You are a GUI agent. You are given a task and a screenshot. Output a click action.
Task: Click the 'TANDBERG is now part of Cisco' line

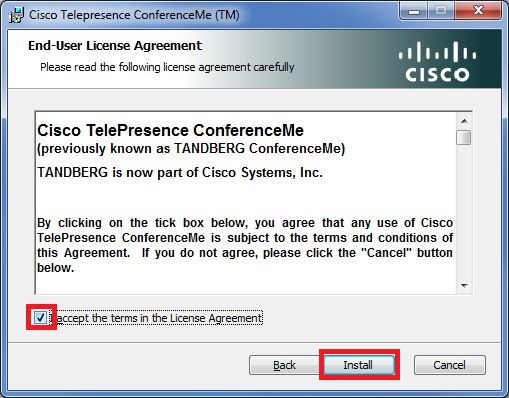click(x=180, y=172)
